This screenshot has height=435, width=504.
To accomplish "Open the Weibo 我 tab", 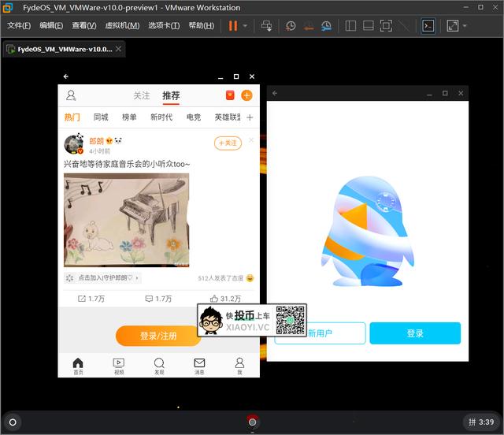I will [239, 366].
